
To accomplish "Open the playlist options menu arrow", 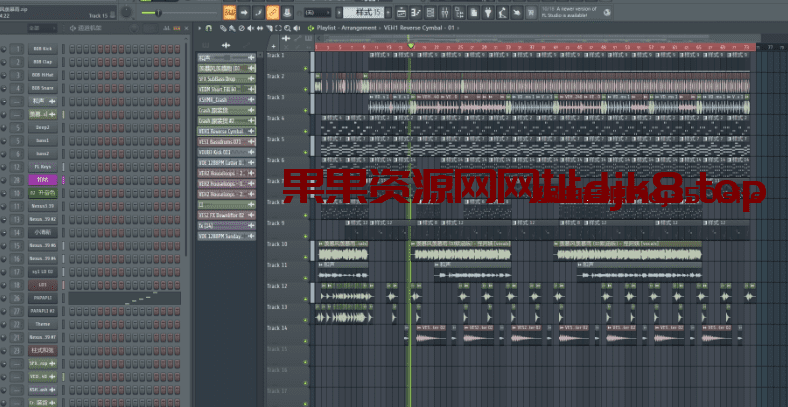I will pos(200,28).
